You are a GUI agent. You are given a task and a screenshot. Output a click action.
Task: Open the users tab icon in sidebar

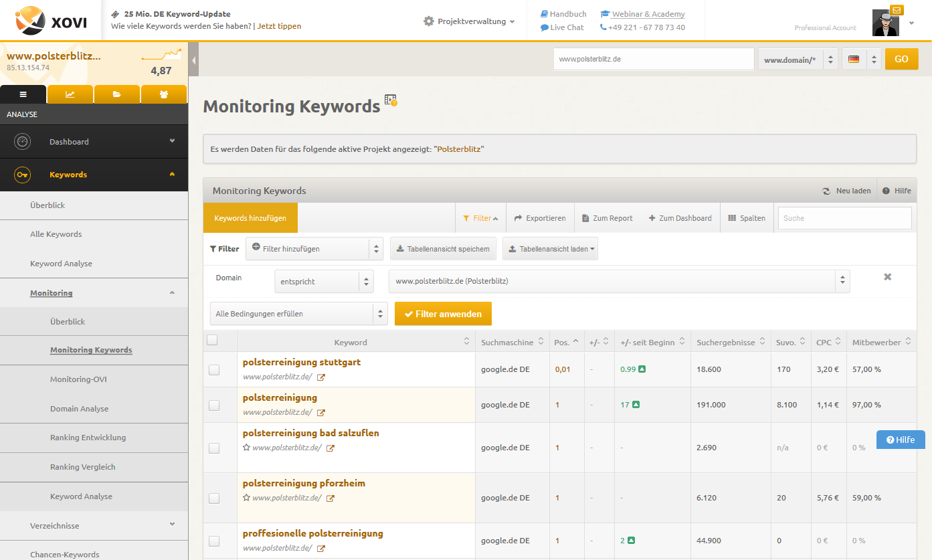click(x=164, y=94)
